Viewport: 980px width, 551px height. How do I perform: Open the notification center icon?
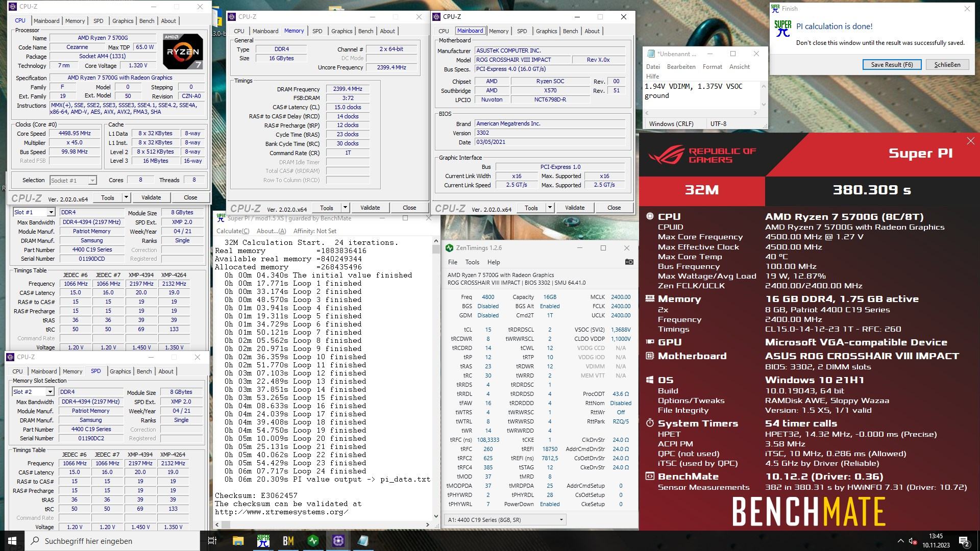pos(964,541)
